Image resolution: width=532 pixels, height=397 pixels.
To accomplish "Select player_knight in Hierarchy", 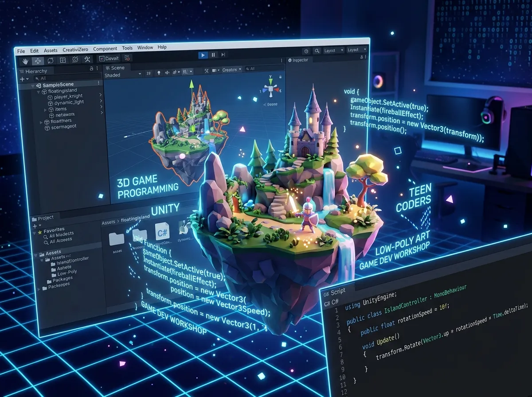I will [65, 96].
